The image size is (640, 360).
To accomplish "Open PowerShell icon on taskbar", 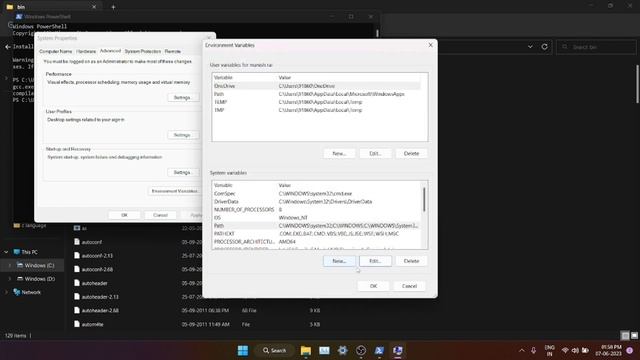I will coord(379,351).
